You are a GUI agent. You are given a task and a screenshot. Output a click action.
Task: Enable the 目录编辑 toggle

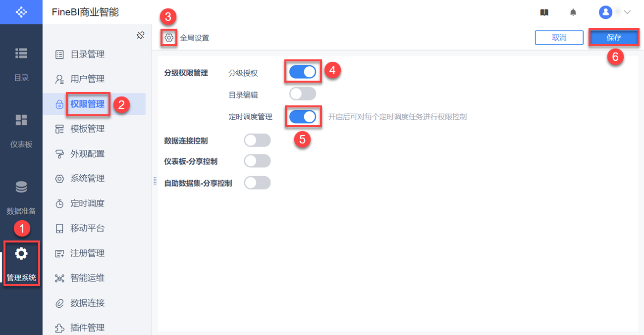[303, 94]
